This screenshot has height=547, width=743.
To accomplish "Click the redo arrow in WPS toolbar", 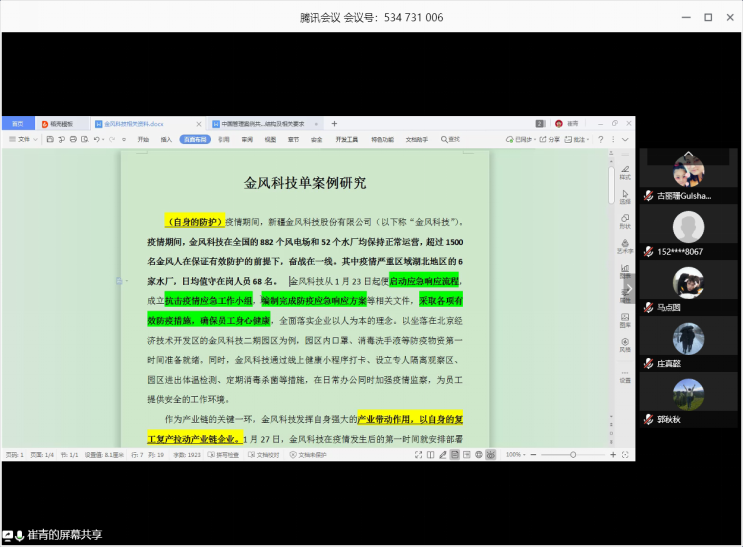I will (x=112, y=139).
